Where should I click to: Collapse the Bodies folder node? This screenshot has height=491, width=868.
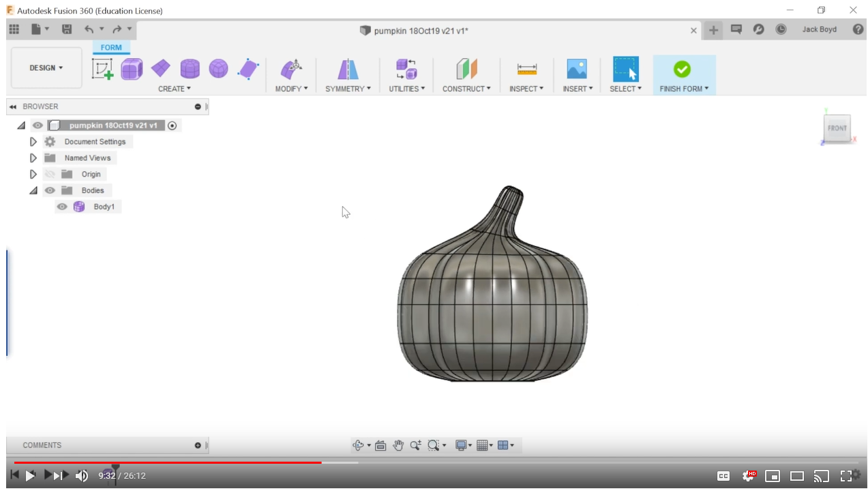pos(33,191)
